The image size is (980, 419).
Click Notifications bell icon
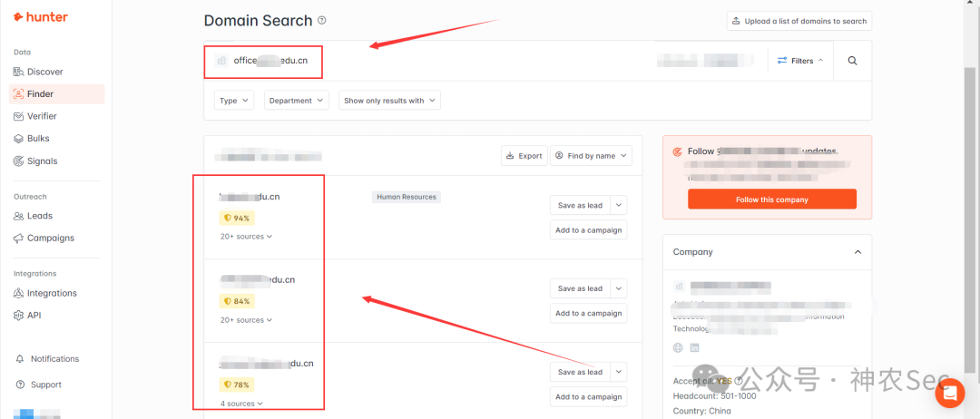(x=20, y=359)
